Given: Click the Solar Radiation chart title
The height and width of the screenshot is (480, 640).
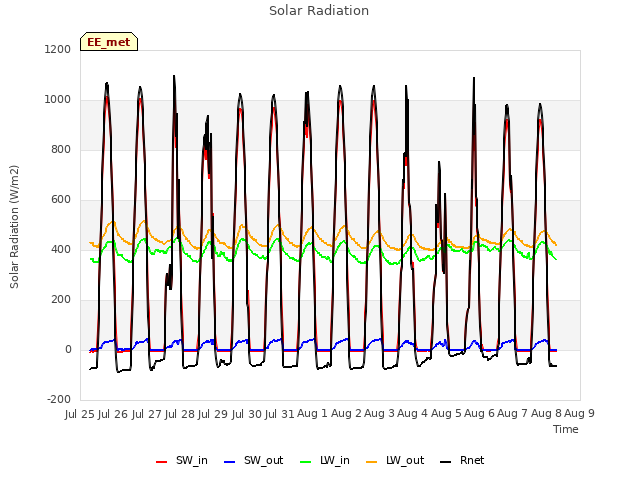Looking at the screenshot, I should [x=319, y=11].
